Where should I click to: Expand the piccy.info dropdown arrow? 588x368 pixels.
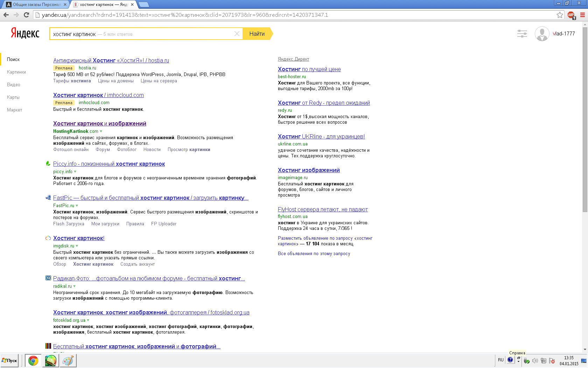(75, 172)
